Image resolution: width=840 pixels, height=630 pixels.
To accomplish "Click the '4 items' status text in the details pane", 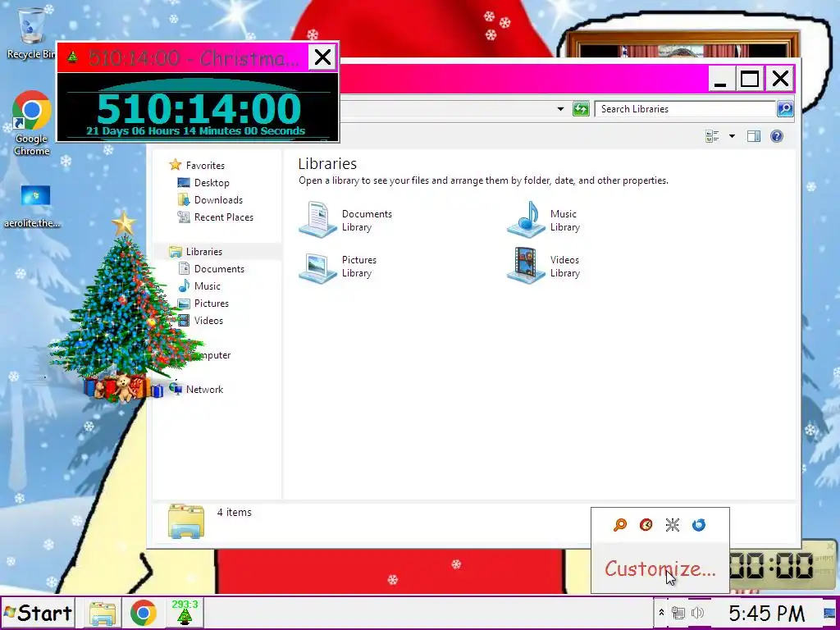I will pos(234,513).
